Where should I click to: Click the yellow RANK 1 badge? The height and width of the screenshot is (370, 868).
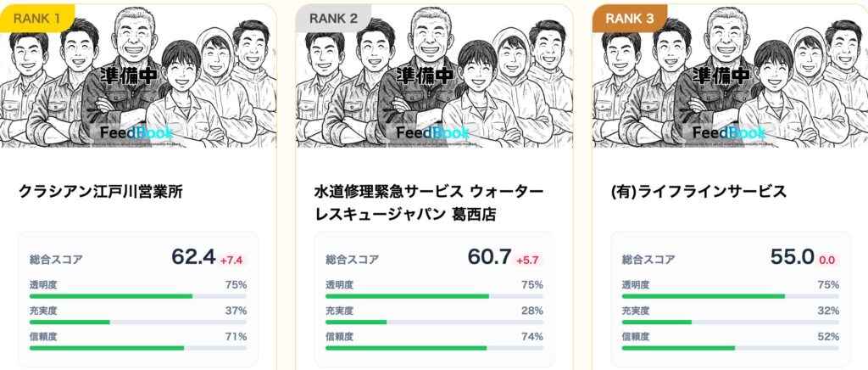tap(38, 17)
